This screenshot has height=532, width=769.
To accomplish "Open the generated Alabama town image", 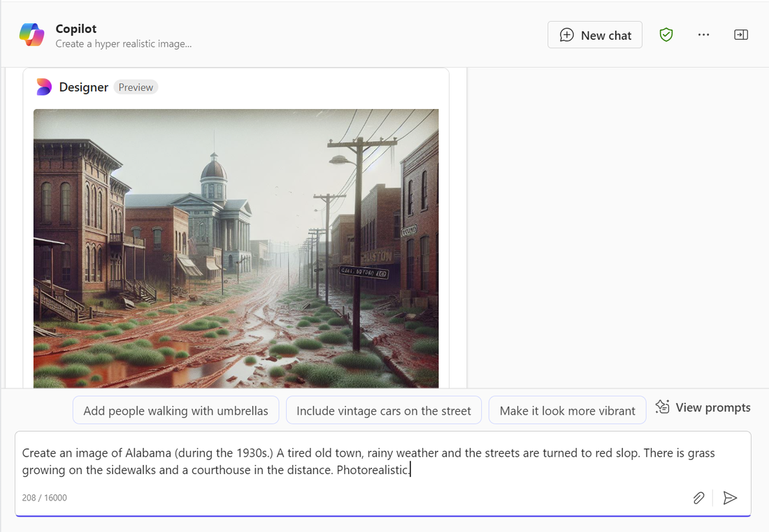I will click(236, 248).
